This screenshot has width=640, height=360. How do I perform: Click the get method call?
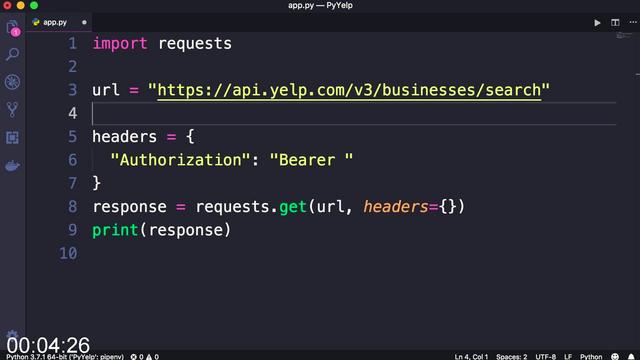point(293,207)
